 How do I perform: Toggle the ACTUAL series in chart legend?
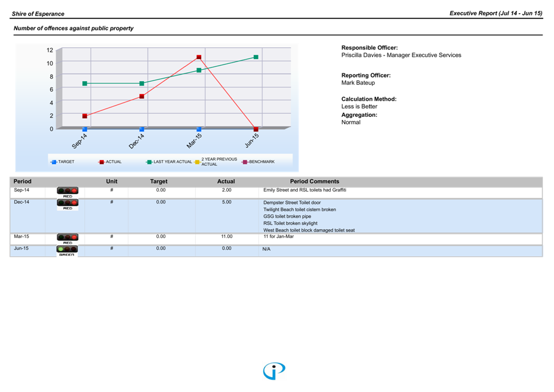[x=111, y=162]
